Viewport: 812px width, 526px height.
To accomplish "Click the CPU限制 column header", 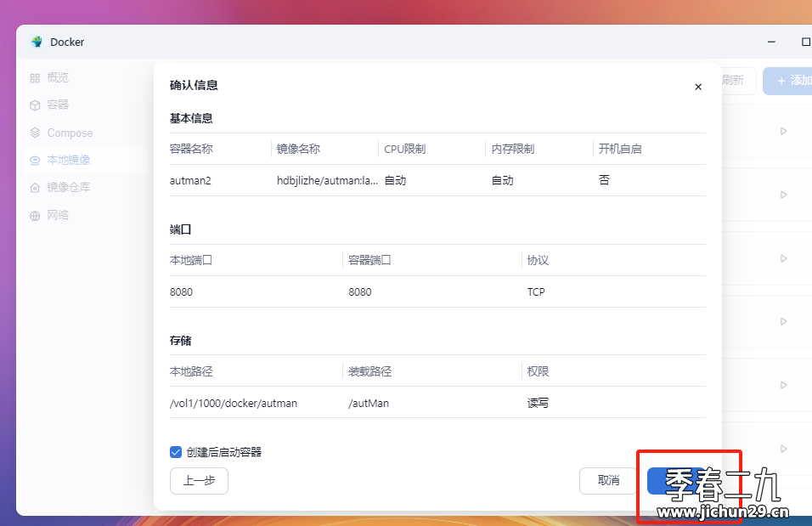I will pos(405,150).
